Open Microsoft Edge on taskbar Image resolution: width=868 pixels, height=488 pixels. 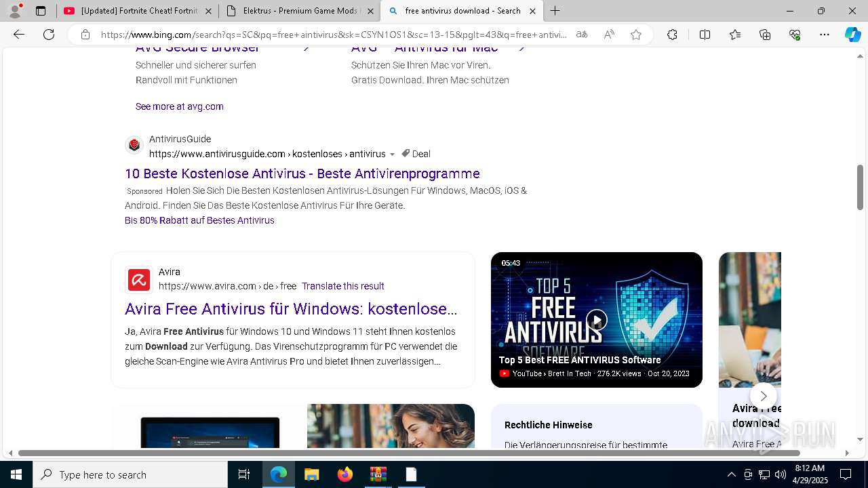[279, 474]
